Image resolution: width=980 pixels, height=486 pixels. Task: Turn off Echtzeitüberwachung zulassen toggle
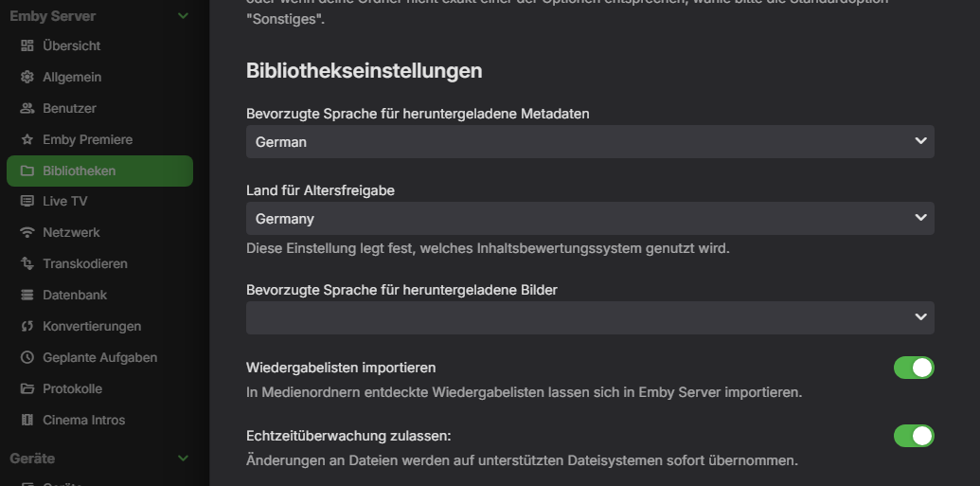[x=914, y=436]
